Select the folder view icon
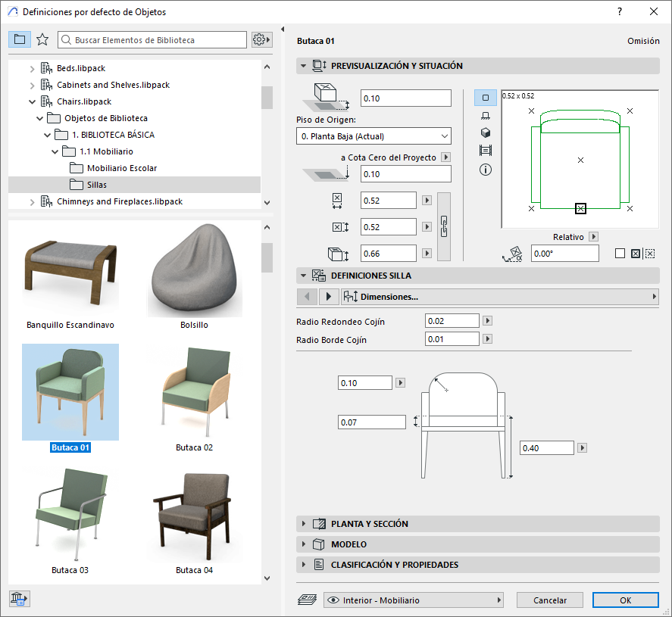This screenshot has width=672, height=617. click(x=20, y=39)
